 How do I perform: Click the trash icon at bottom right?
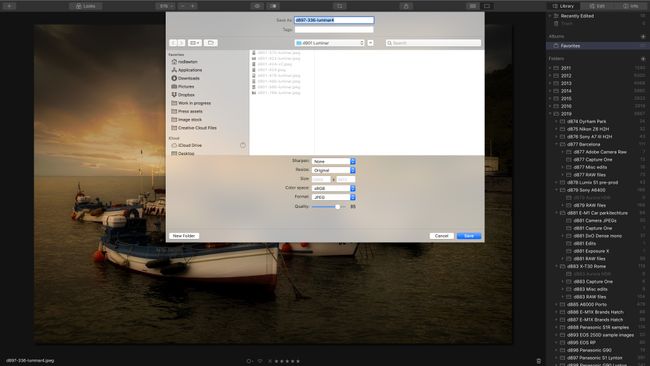[x=538, y=361]
